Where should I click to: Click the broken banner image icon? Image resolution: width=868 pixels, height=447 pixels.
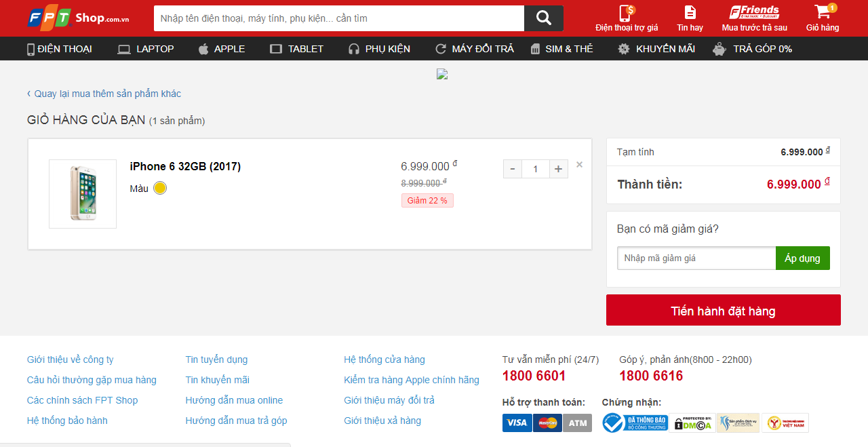[442, 75]
